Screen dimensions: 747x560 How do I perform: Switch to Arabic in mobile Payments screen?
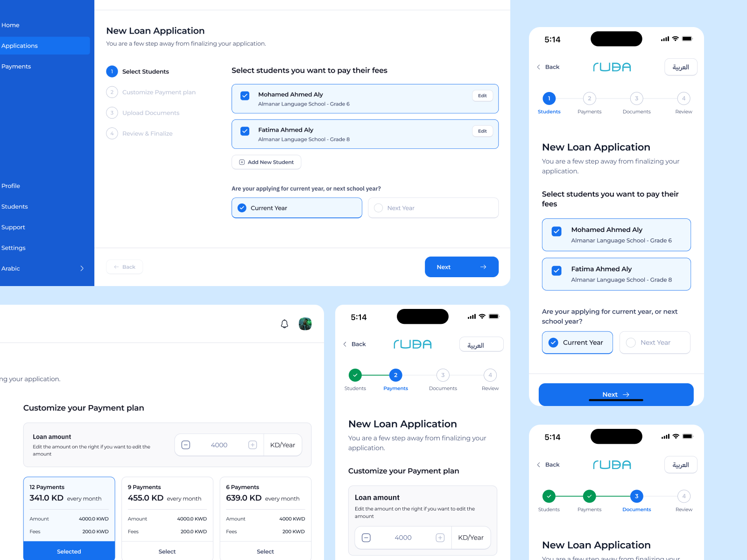[481, 344]
